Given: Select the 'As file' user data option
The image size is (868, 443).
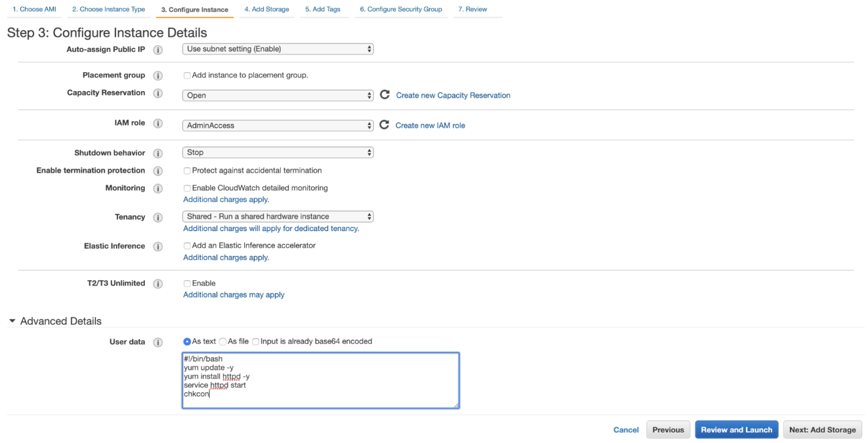Looking at the screenshot, I should (x=223, y=342).
